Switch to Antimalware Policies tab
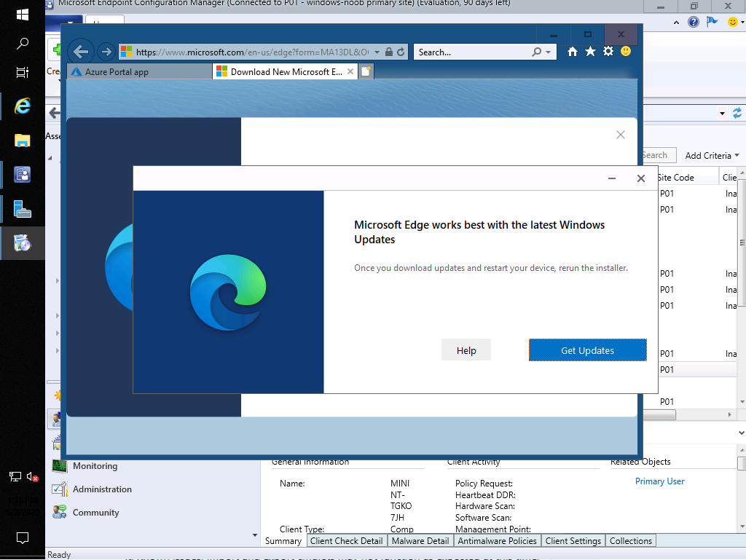Image resolution: width=746 pixels, height=560 pixels. [x=497, y=541]
